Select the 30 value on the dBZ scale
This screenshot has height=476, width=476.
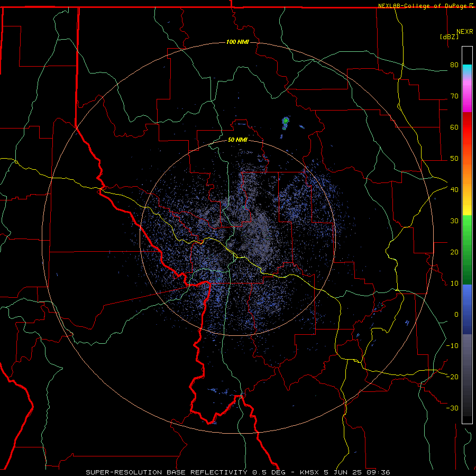click(x=454, y=221)
